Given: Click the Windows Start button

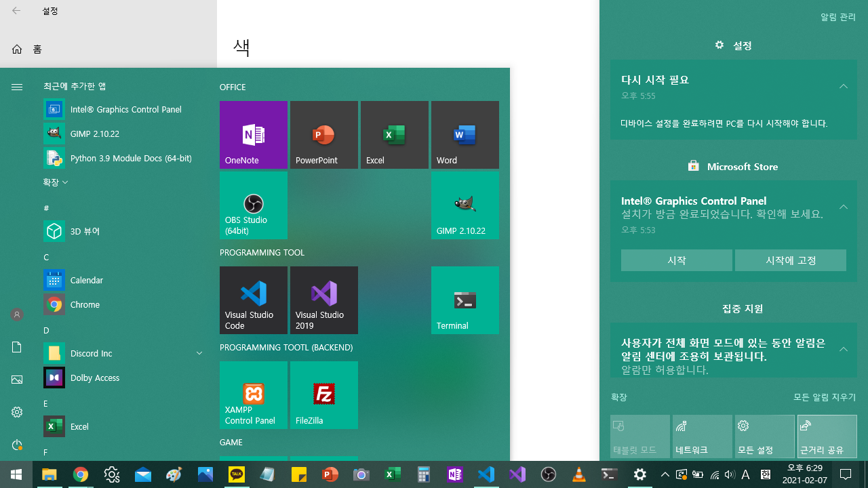Looking at the screenshot, I should click(x=16, y=474).
